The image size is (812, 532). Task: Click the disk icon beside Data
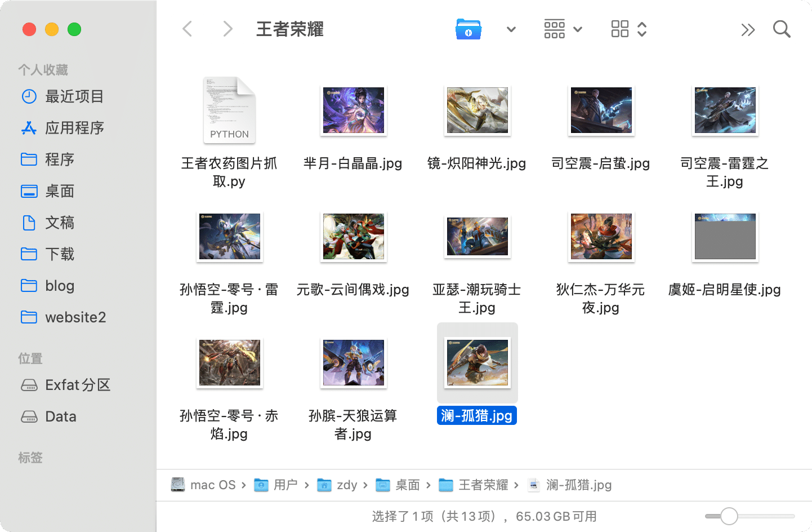pos(29,416)
